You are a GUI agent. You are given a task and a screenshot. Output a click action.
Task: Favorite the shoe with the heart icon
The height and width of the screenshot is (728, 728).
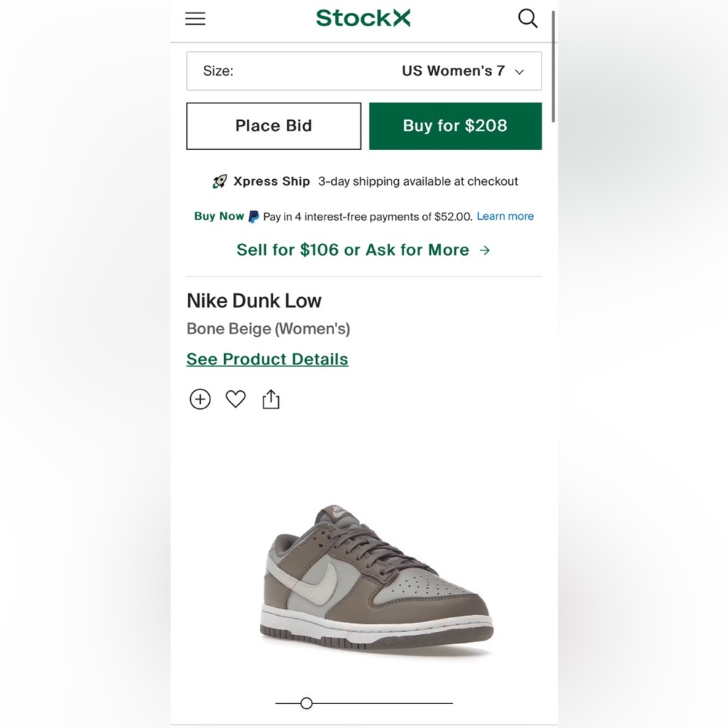(x=236, y=399)
